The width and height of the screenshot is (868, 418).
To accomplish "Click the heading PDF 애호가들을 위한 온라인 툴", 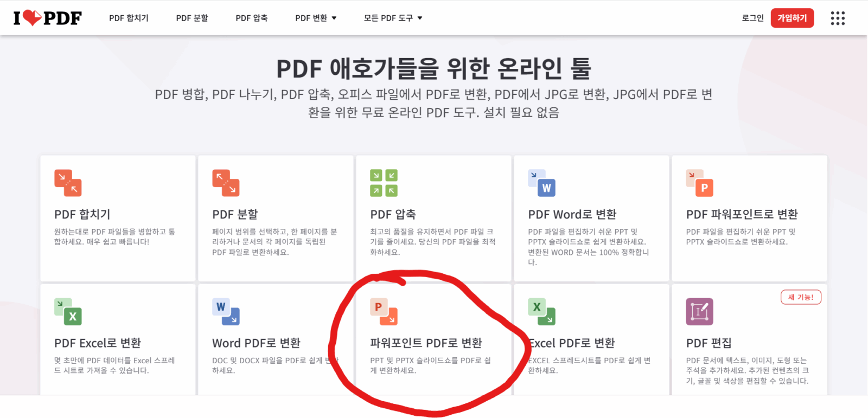I will click(x=433, y=68).
